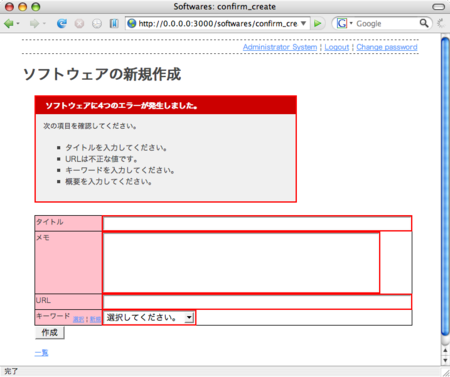
Task: Click inside the メモ text area
Action: click(241, 263)
